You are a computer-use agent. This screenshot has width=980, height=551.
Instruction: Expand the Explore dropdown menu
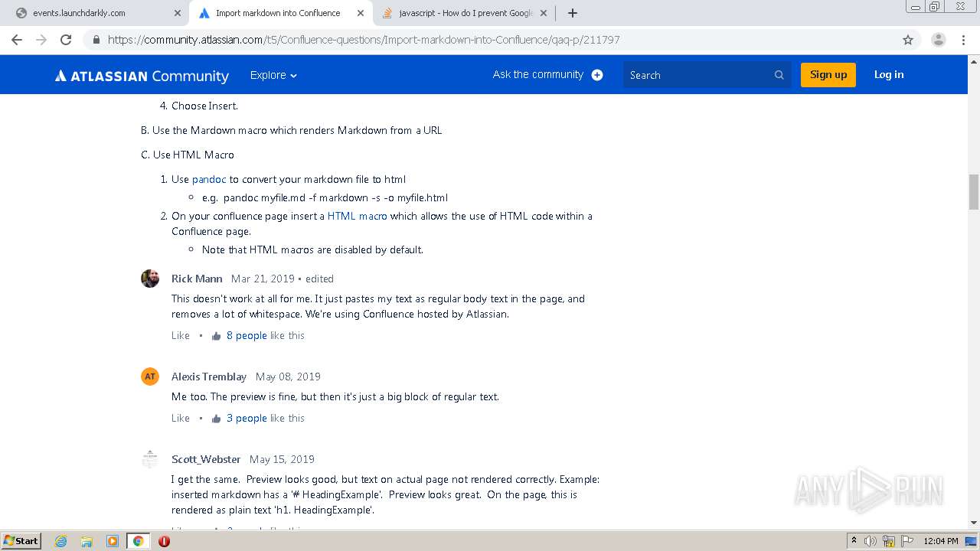(273, 75)
